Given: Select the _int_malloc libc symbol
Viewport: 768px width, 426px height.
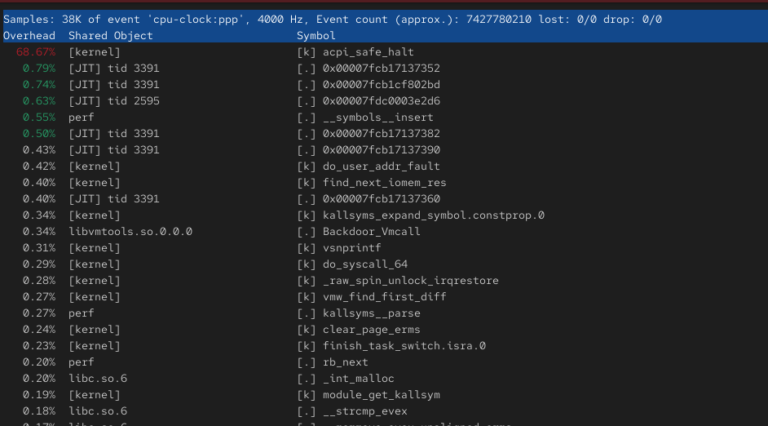Looking at the screenshot, I should click(x=358, y=379).
